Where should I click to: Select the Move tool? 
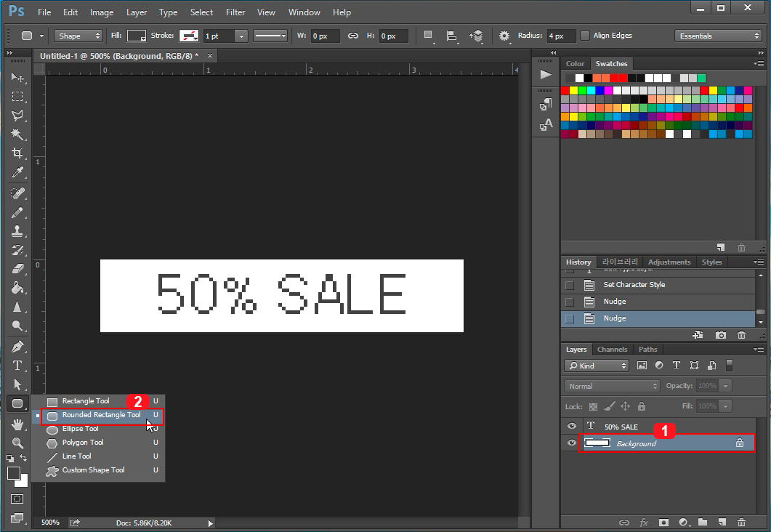click(17, 77)
